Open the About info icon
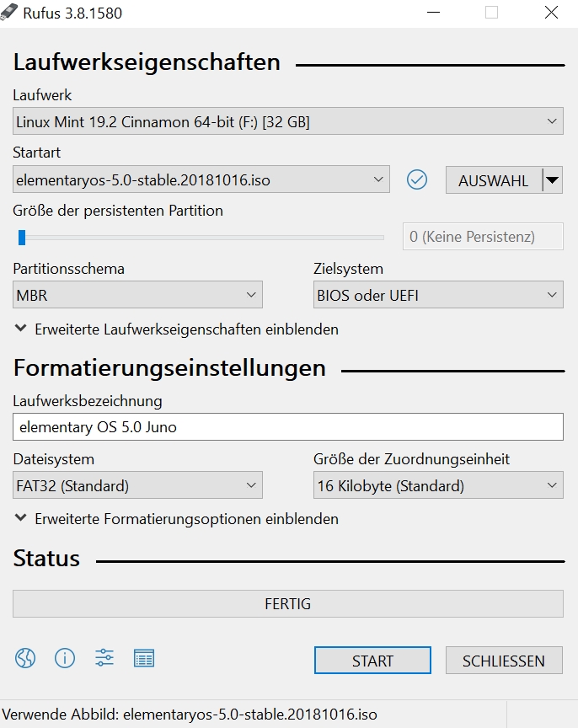 pyautogui.click(x=65, y=658)
